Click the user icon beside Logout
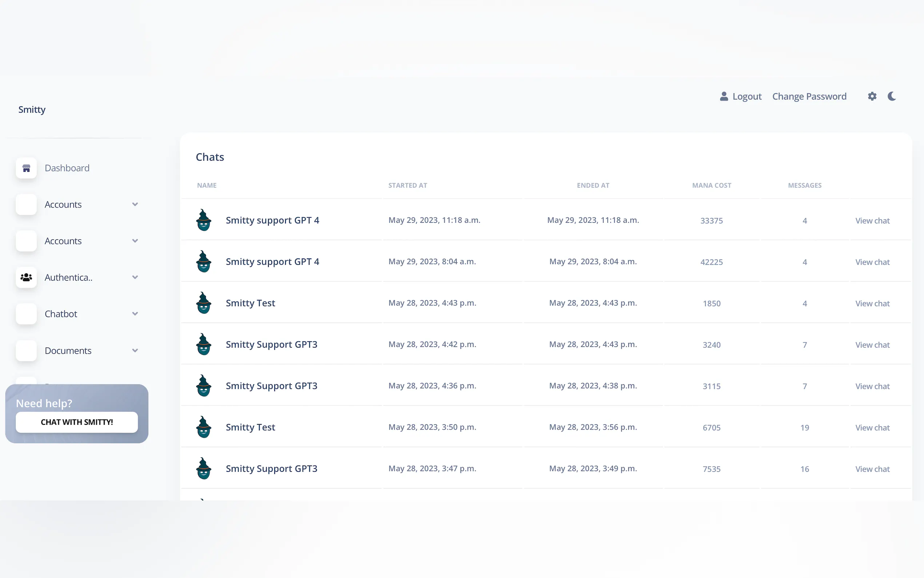 724,96
